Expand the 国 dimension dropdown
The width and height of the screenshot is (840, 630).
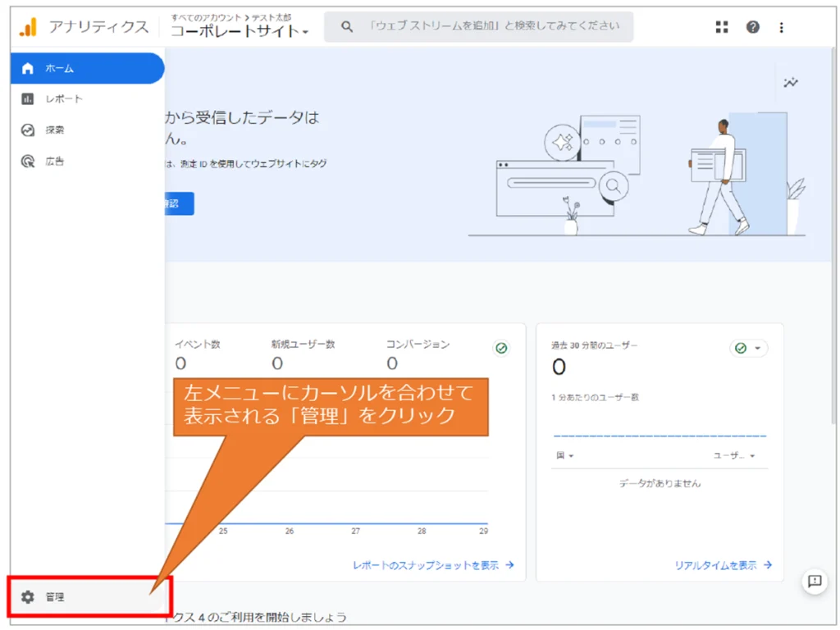tap(565, 455)
